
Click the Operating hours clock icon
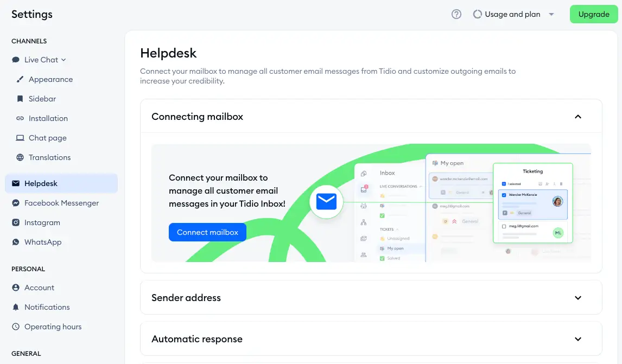click(x=16, y=327)
